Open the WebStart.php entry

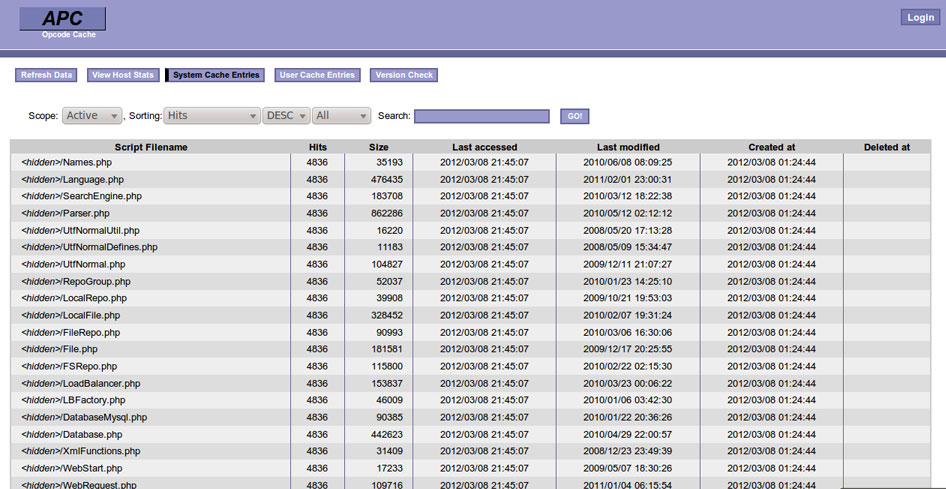tap(72, 468)
